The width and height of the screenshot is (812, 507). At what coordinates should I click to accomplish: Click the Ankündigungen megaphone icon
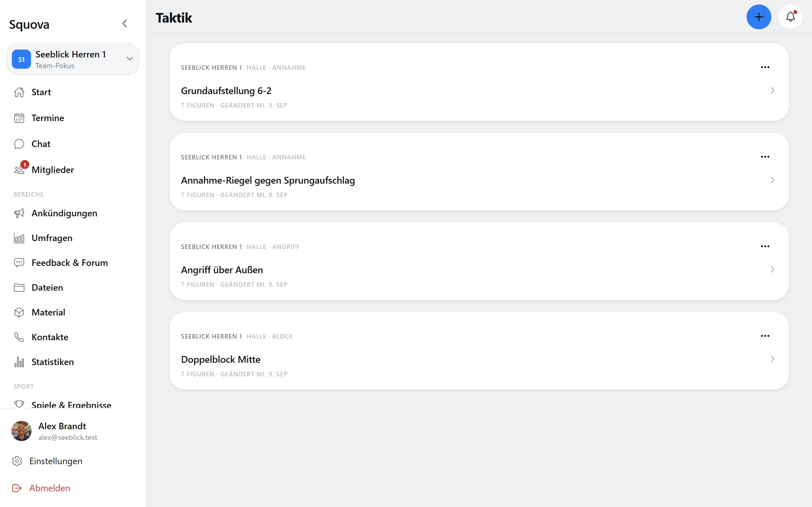(x=19, y=213)
